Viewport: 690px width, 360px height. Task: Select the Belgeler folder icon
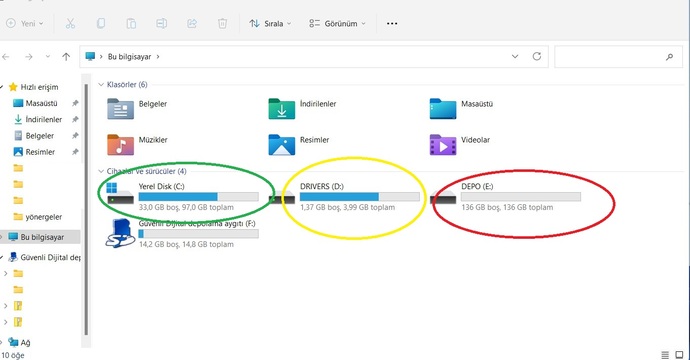[120, 109]
